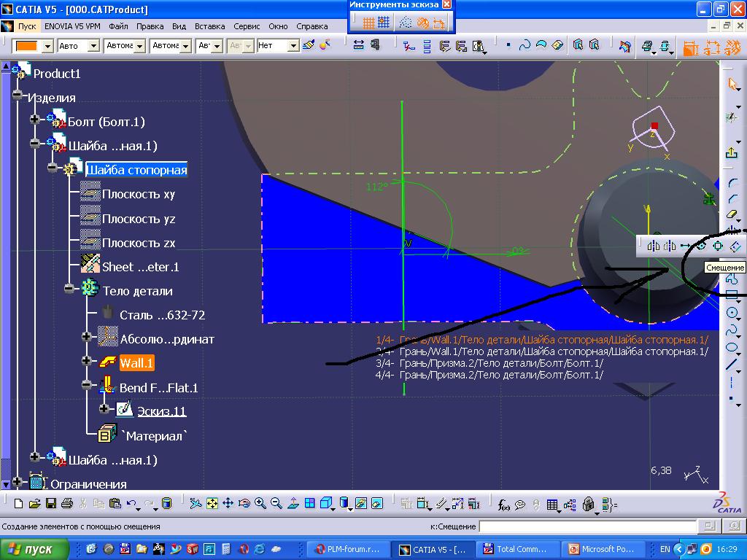
Task: Select the Rotate view tool
Action: 244,503
